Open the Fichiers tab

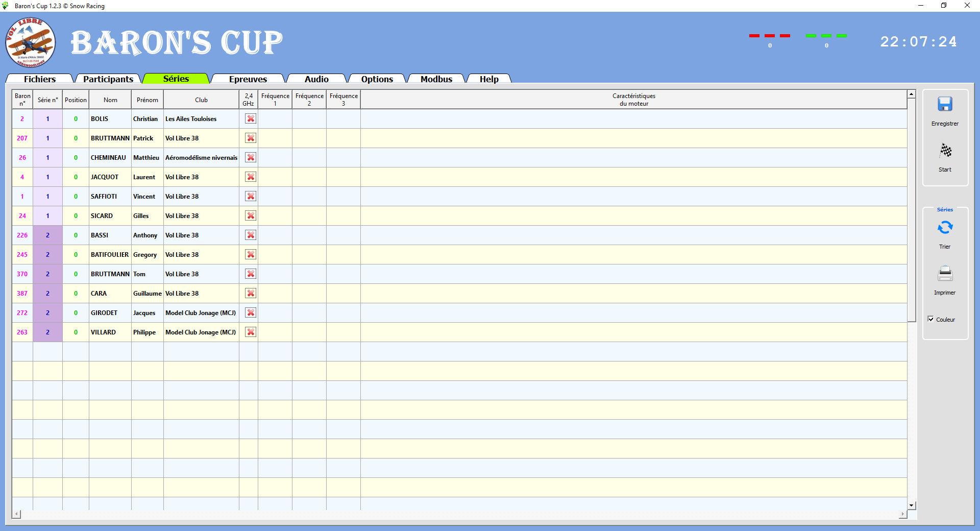[x=40, y=79]
